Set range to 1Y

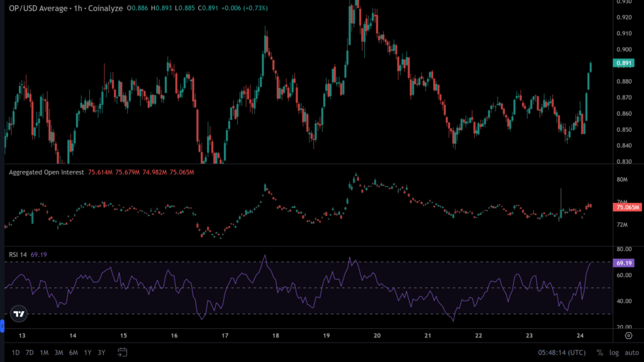click(87, 353)
